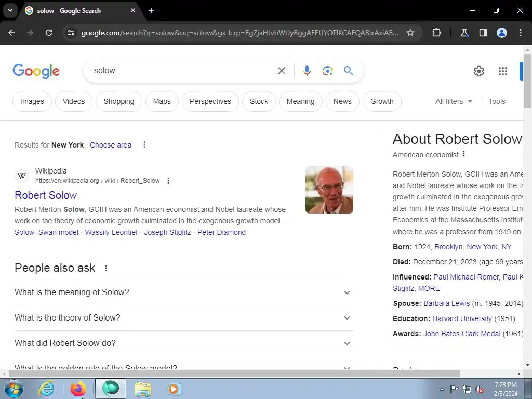The height and width of the screenshot is (399, 532).
Task: Open the Brooklyn, New York, NY link
Action: [x=473, y=247]
